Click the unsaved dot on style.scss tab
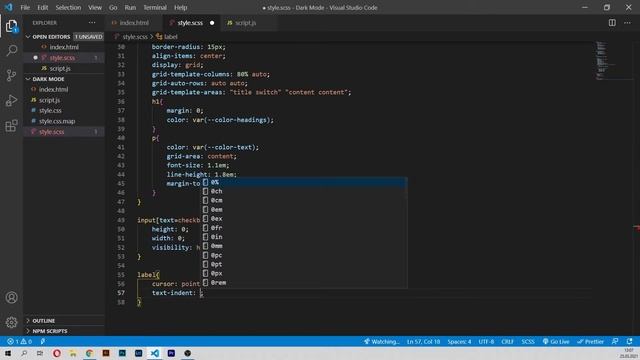 coord(212,23)
